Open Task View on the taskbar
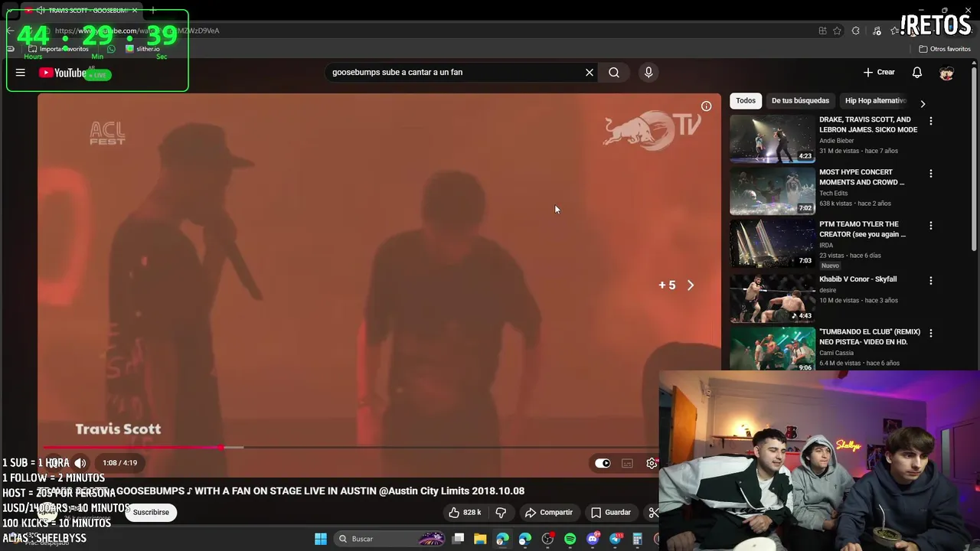This screenshot has width=980, height=551. (x=458, y=539)
